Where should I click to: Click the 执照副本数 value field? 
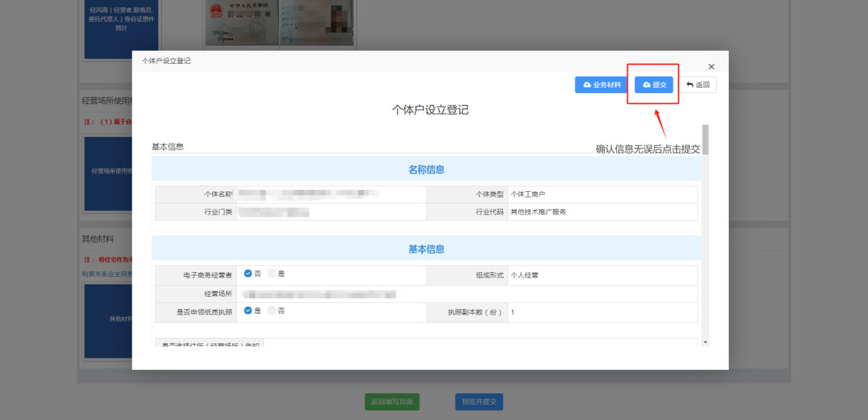(602, 312)
